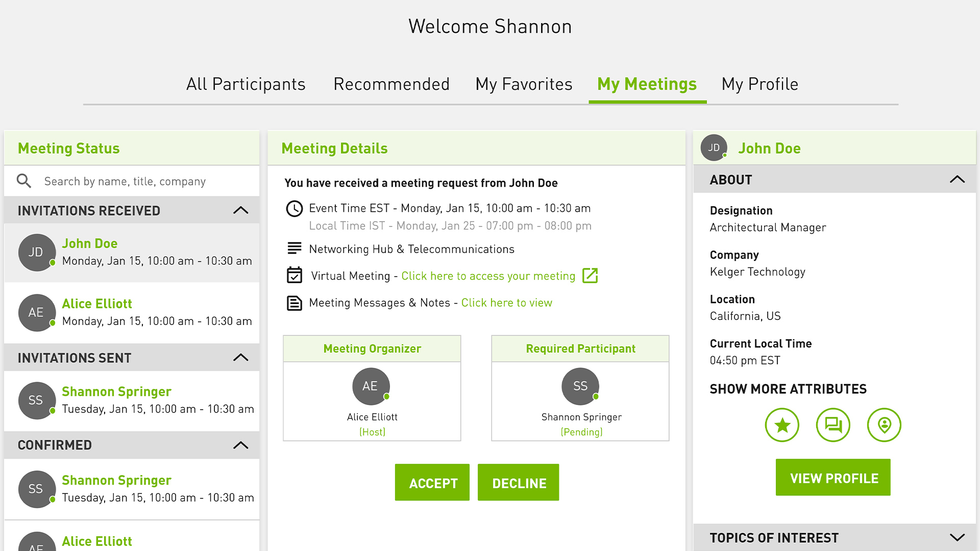This screenshot has width=980, height=551.
Task: Click the search by name input field
Action: (125, 181)
